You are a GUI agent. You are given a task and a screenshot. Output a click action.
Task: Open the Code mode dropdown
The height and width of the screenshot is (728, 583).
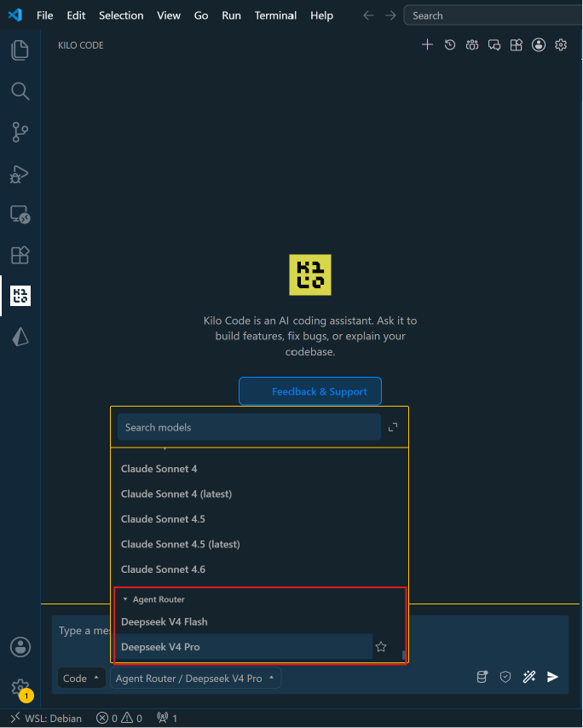point(81,679)
